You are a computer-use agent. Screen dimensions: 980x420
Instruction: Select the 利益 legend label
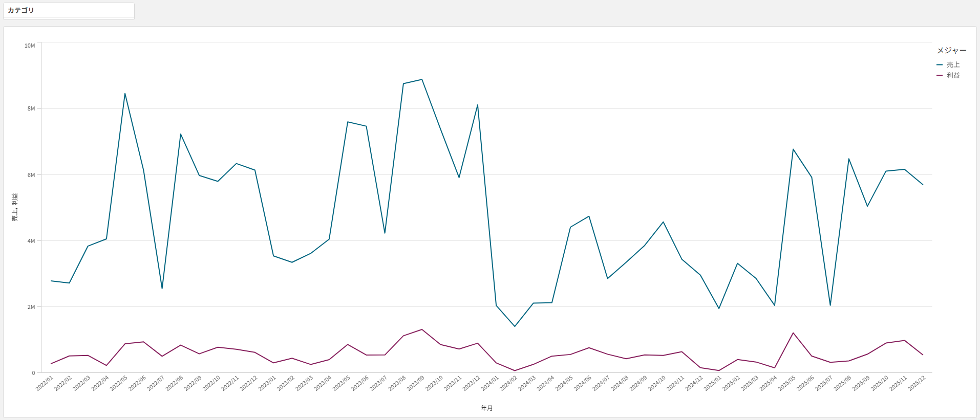click(x=953, y=76)
